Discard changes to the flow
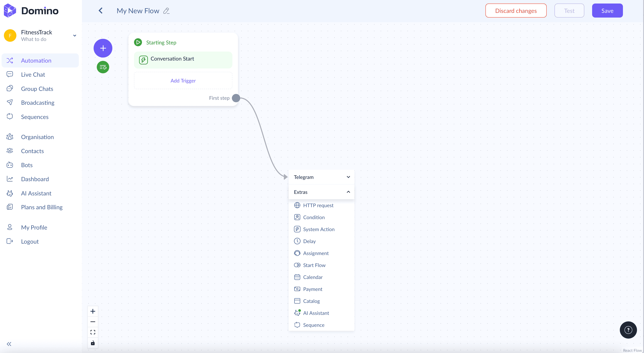Screen dimensions: 644x353 coord(516,11)
